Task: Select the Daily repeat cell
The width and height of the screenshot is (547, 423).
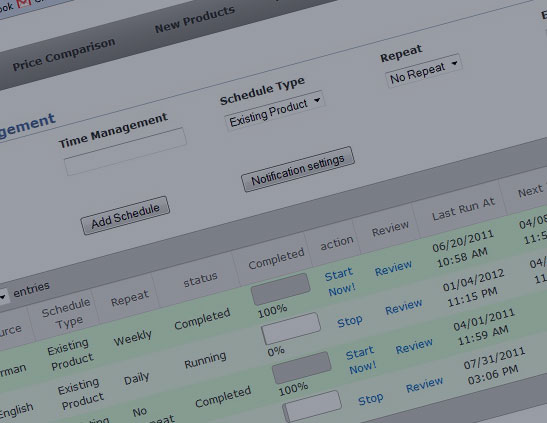Action: click(136, 378)
